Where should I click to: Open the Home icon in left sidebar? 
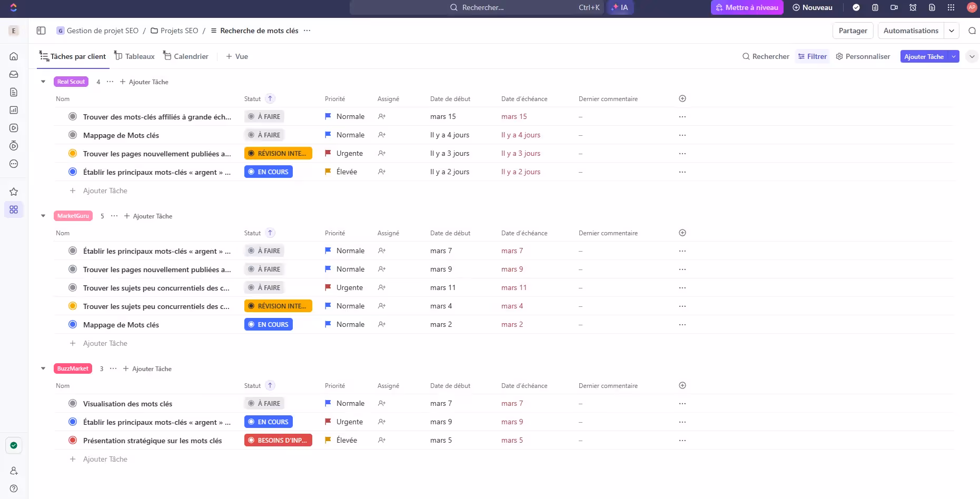click(14, 56)
